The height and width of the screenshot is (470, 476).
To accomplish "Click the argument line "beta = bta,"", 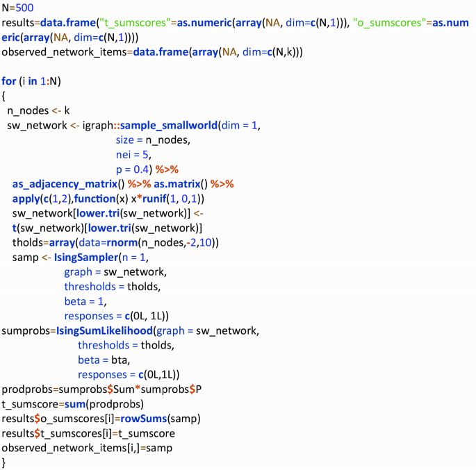I will click(x=104, y=360).
